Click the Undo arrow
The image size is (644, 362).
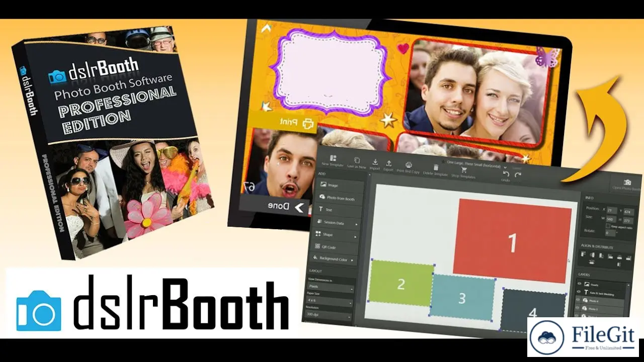(506, 173)
